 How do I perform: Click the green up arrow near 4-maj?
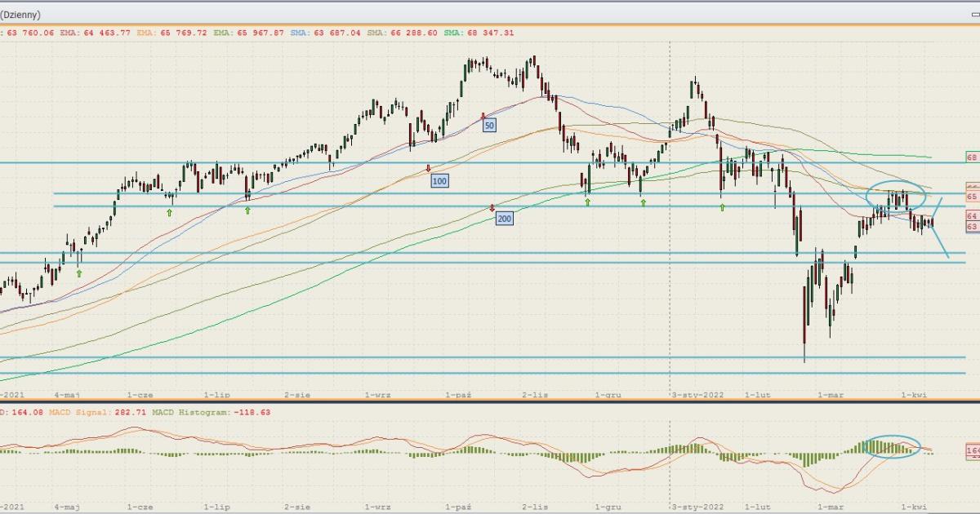coord(78,273)
